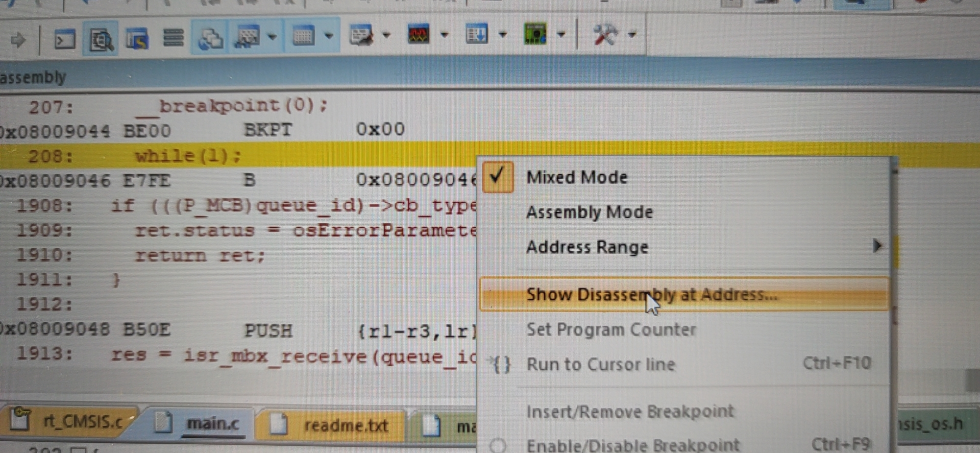The image size is (980, 453).
Task: Click line 1913 res = isr_mbx_receive
Action: [246, 355]
